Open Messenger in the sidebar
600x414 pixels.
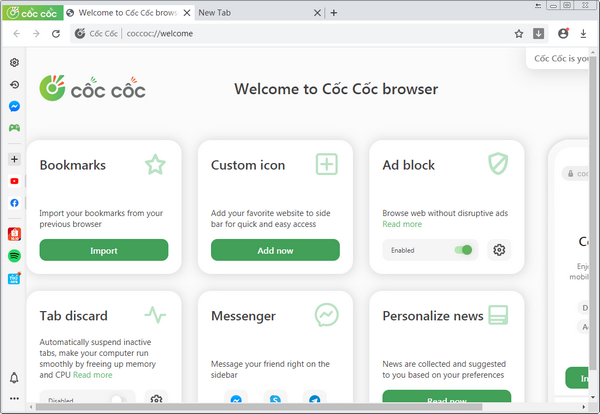pos(14,106)
